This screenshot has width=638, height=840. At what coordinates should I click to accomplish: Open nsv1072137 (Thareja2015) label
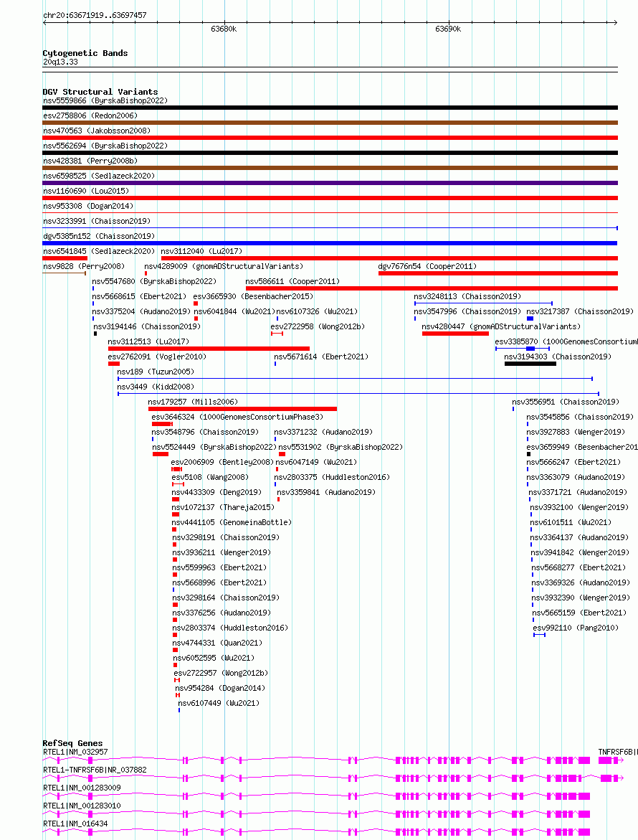(x=223, y=506)
